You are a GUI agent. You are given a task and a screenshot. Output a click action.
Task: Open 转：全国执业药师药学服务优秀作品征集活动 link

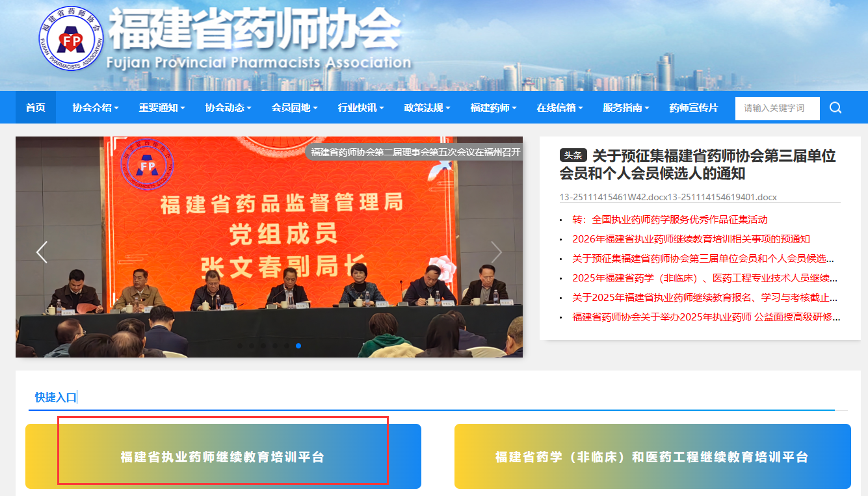[670, 220]
